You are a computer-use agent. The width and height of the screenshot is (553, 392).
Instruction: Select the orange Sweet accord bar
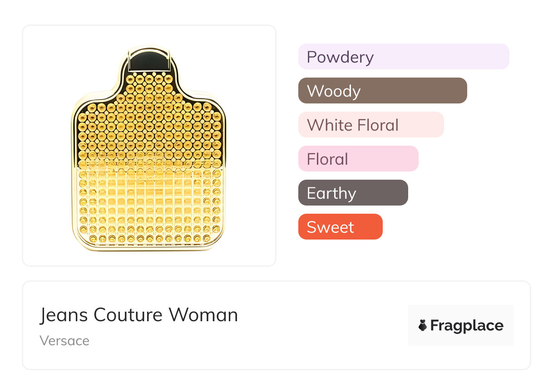click(x=340, y=227)
